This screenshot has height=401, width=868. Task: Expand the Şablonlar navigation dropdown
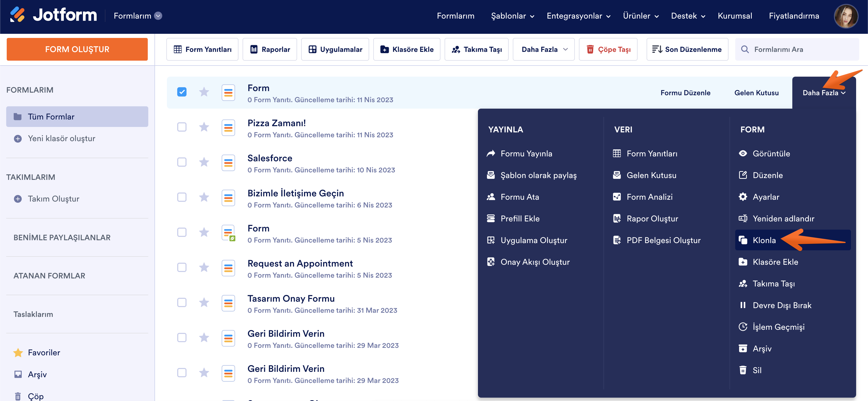[x=512, y=16]
